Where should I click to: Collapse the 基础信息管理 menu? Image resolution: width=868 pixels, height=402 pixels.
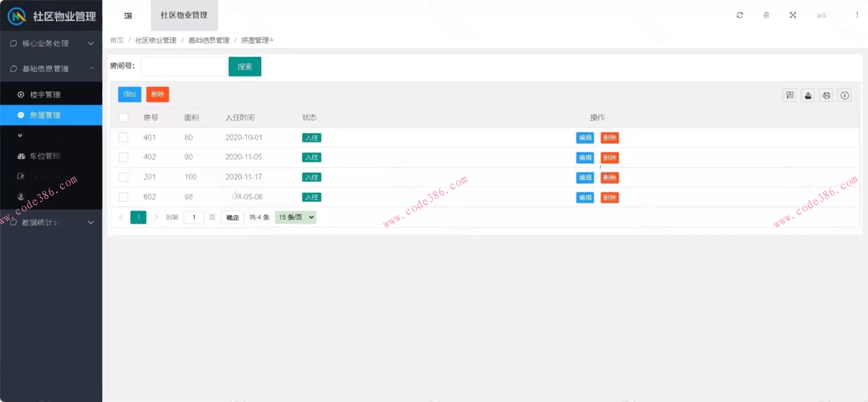pyautogui.click(x=51, y=69)
